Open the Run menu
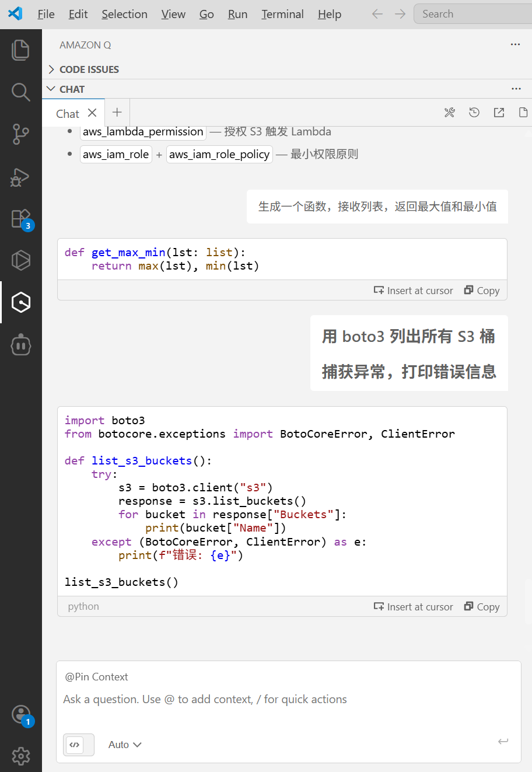 pos(237,14)
